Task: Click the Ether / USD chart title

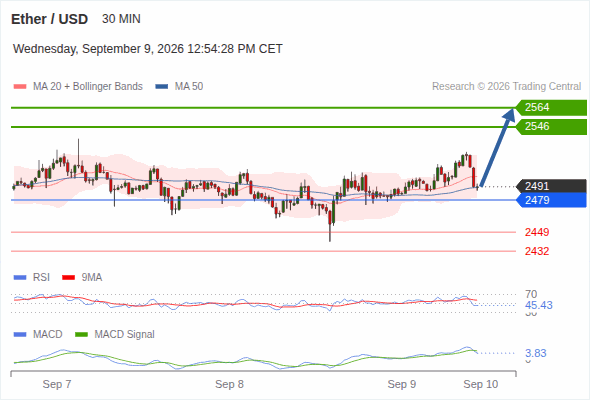Action: (x=49, y=19)
